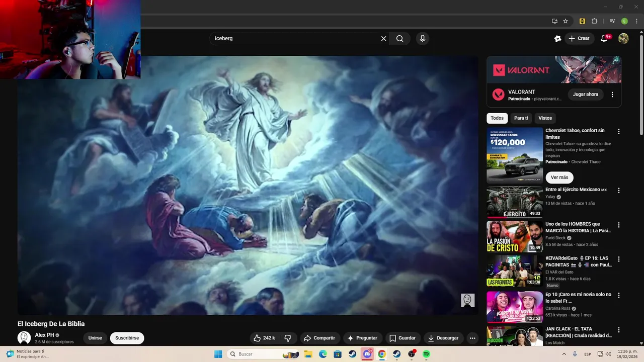Open Caro es mi novia thumbnail

[x=515, y=307]
